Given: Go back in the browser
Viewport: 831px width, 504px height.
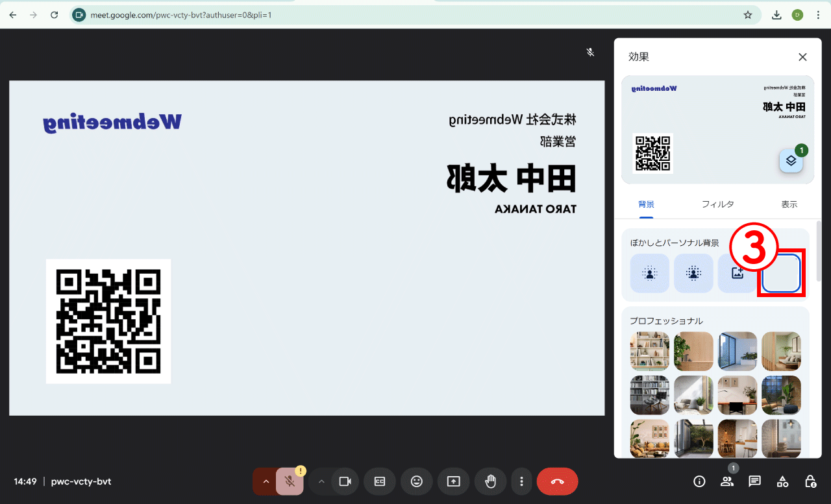Looking at the screenshot, I should 12,14.
